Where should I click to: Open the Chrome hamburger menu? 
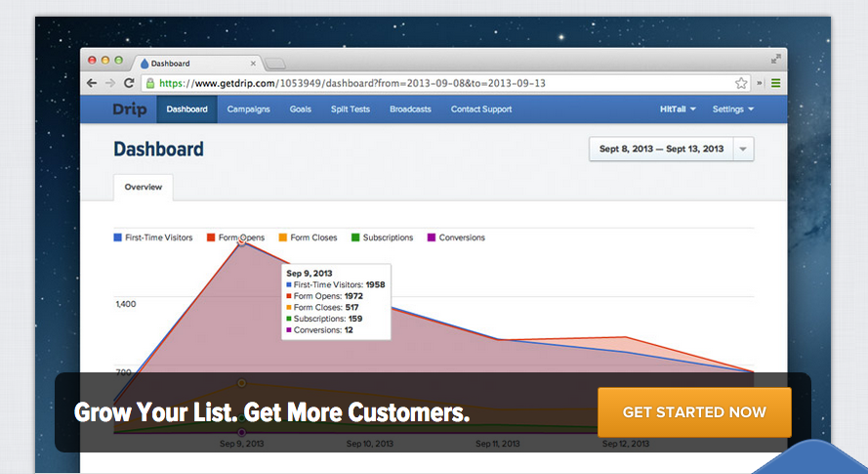(x=776, y=83)
